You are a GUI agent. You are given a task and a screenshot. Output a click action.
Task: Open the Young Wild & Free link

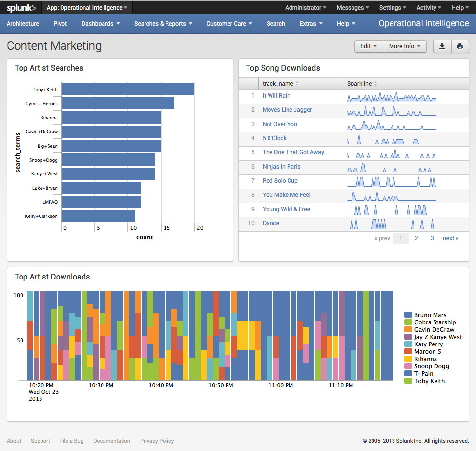(286, 209)
